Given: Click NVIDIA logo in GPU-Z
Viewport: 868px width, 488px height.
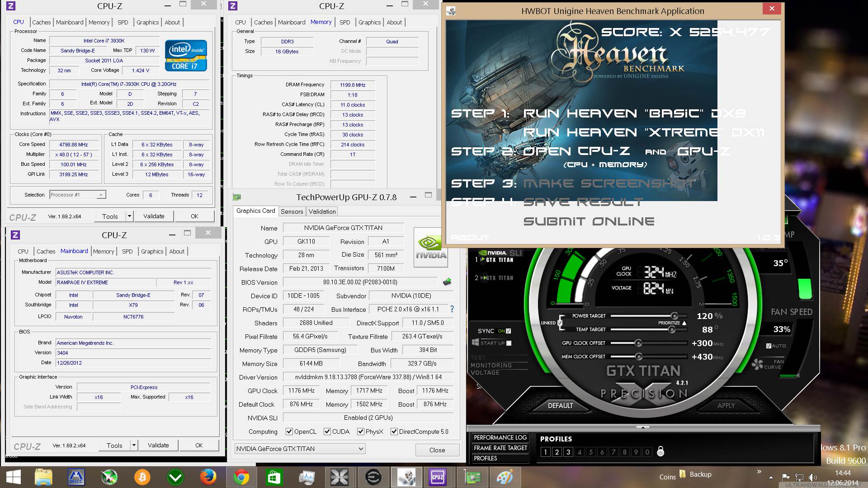Looking at the screenshot, I should pyautogui.click(x=431, y=247).
